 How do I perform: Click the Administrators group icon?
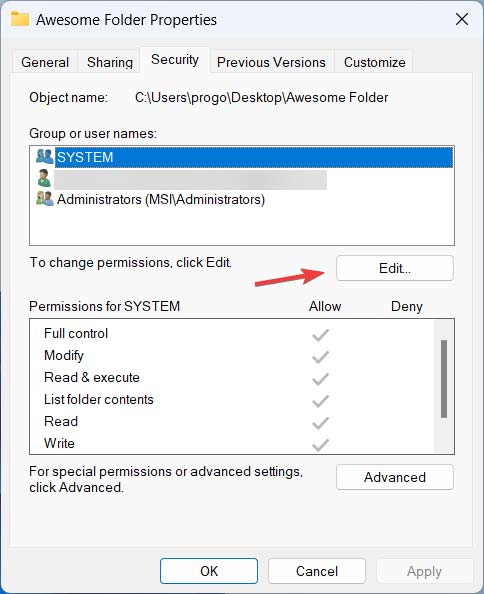click(x=45, y=199)
